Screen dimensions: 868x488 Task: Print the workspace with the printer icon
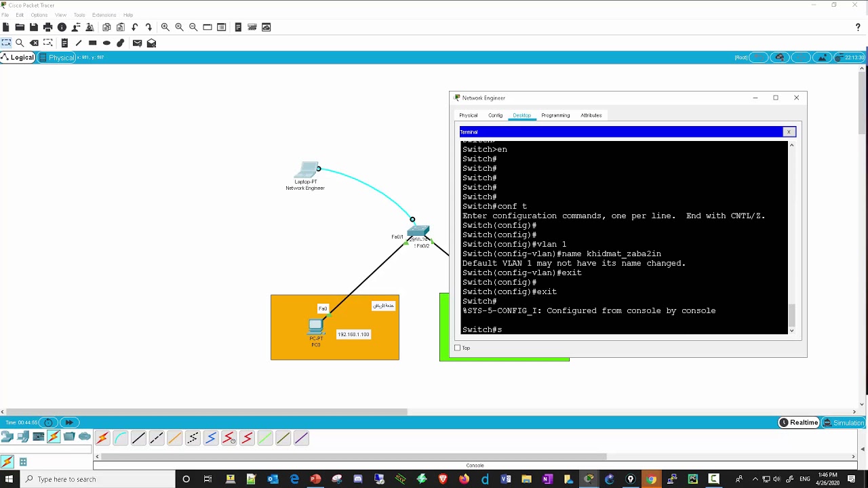click(x=47, y=27)
